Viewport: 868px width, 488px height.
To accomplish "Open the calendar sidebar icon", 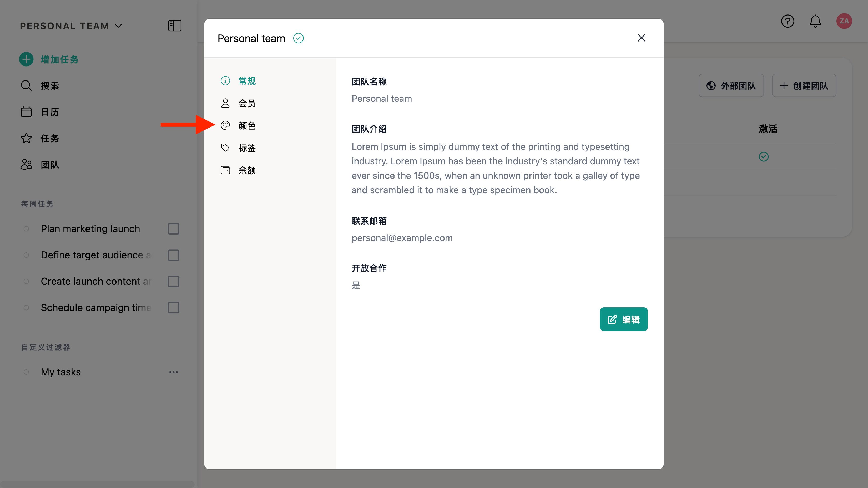I will (26, 112).
